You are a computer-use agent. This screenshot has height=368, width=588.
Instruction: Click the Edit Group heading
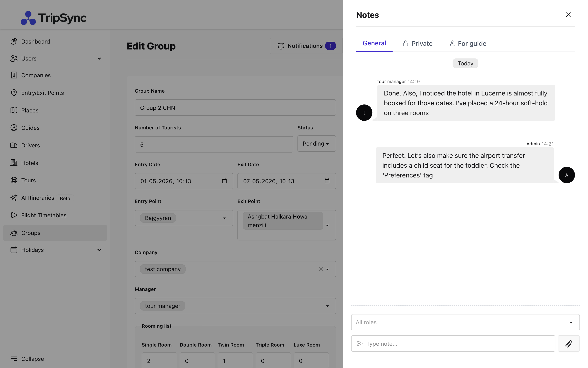(151, 46)
